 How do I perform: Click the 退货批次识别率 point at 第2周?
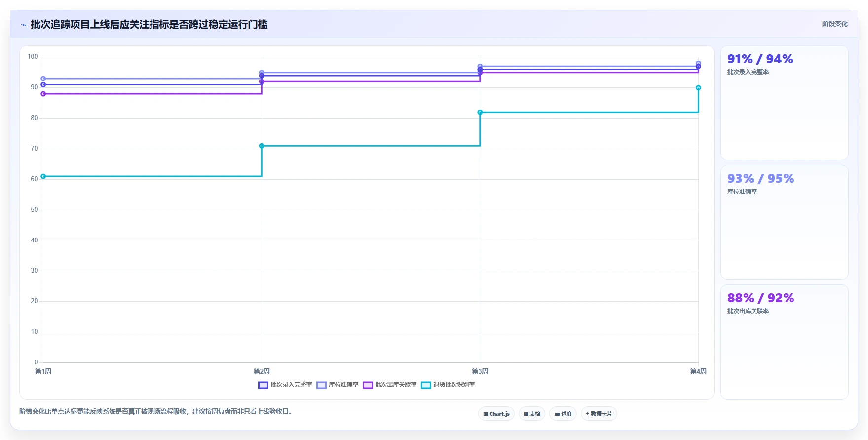pos(262,146)
